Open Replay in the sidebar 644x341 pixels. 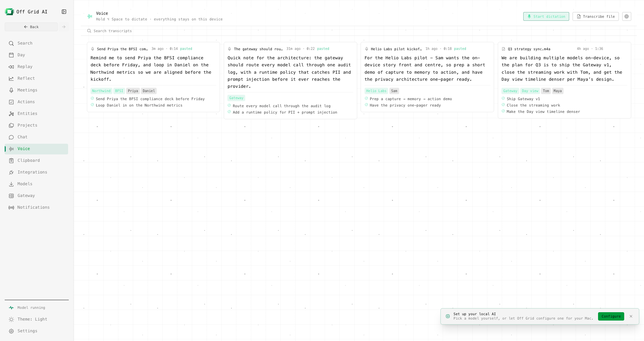point(36,67)
